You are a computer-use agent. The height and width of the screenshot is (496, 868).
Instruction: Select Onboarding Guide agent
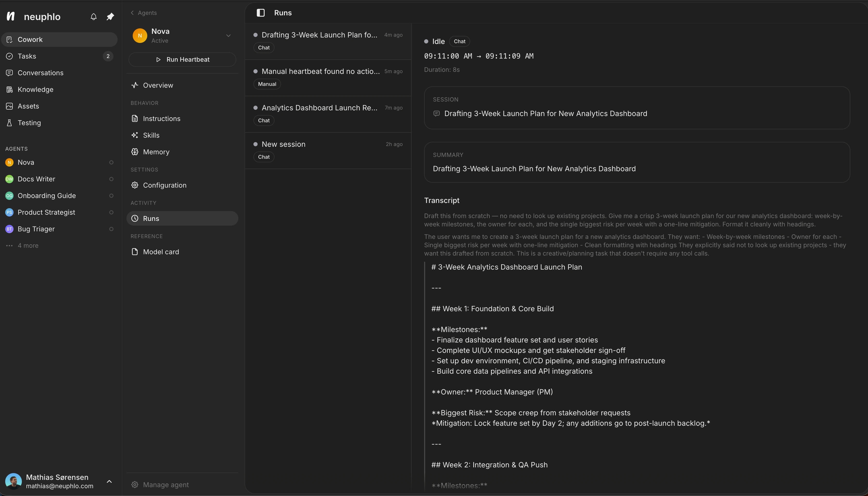click(59, 196)
